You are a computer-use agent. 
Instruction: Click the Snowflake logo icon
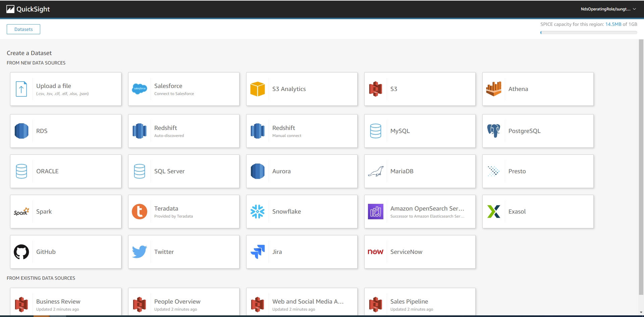(x=258, y=212)
